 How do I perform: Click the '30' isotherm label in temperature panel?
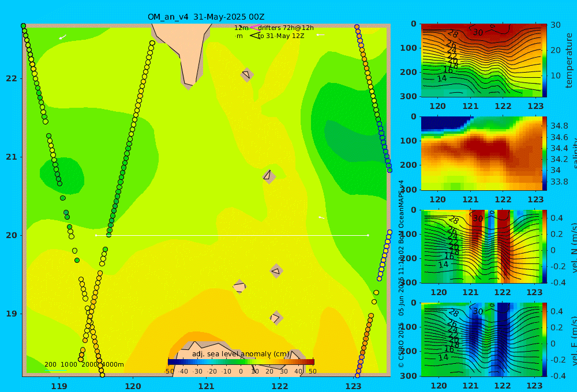coord(478,33)
